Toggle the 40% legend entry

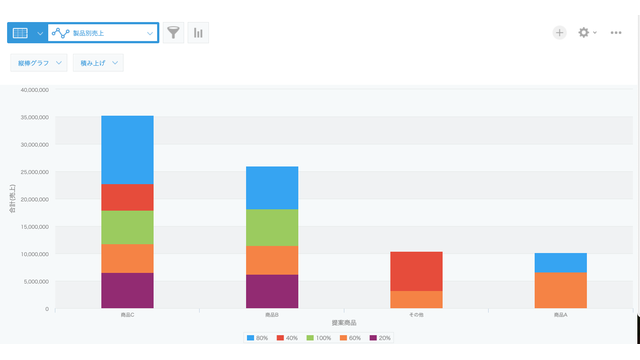287,338
